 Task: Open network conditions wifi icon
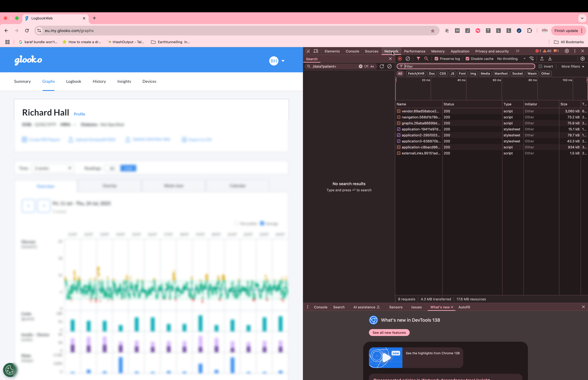(x=532, y=59)
